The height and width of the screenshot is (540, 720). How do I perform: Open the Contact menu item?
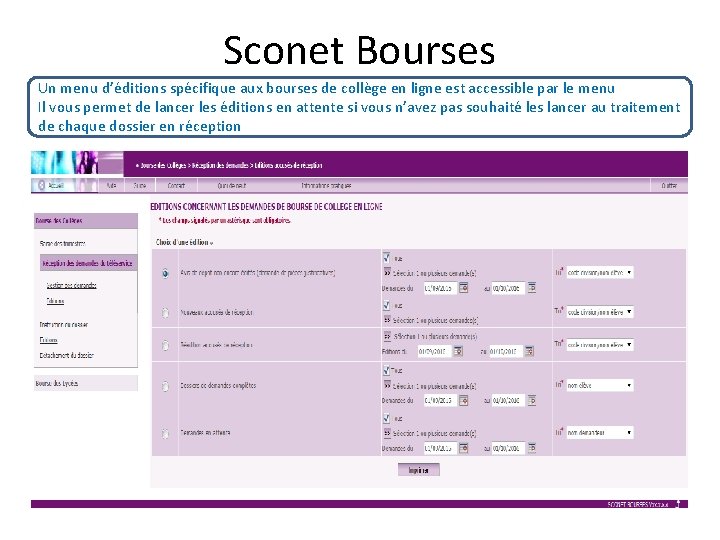176,186
